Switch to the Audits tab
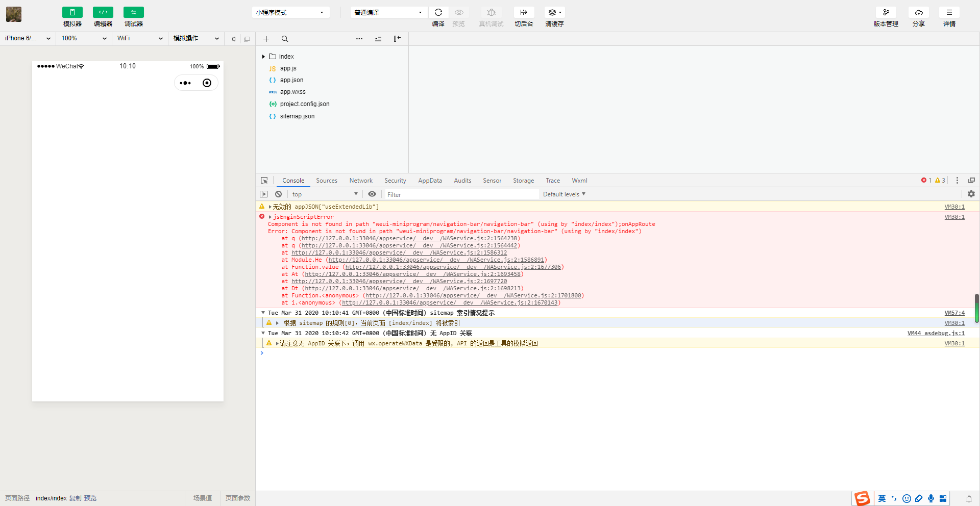The width and height of the screenshot is (980, 506). point(463,181)
